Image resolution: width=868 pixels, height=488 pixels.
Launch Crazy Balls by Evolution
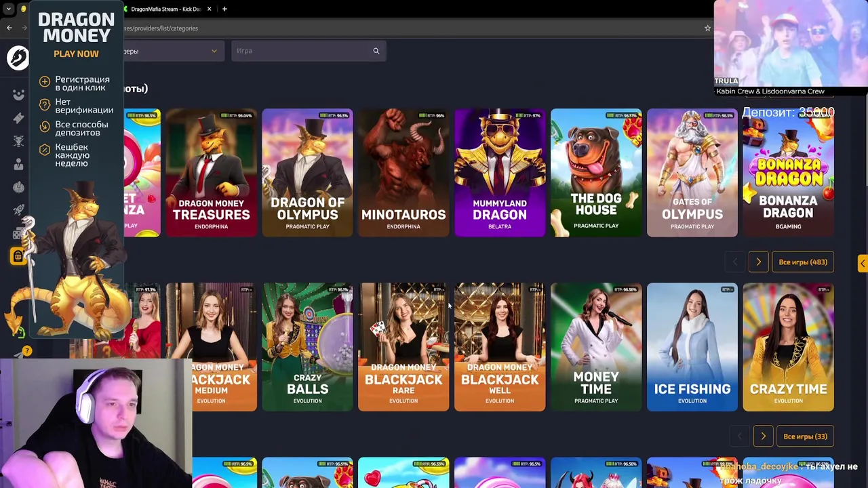click(307, 347)
